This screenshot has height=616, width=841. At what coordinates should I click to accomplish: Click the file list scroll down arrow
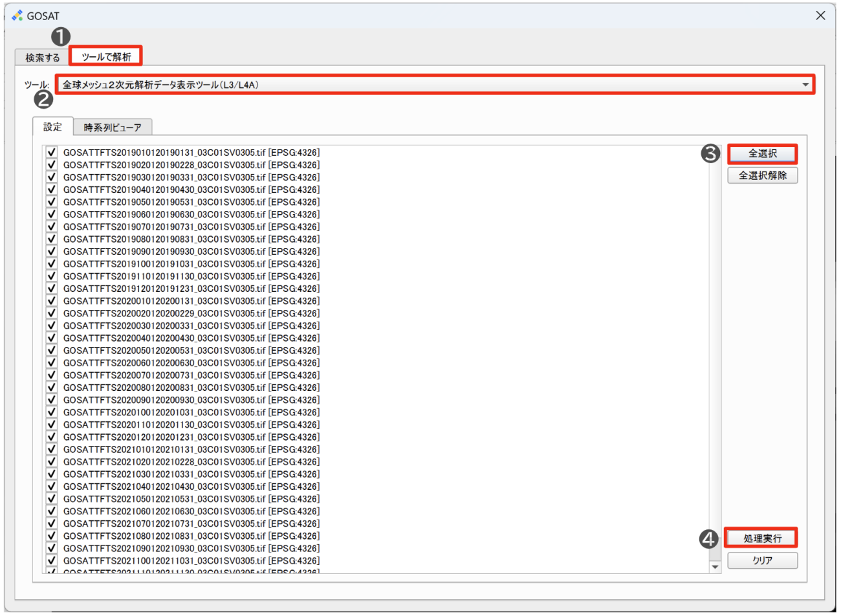pos(715,567)
